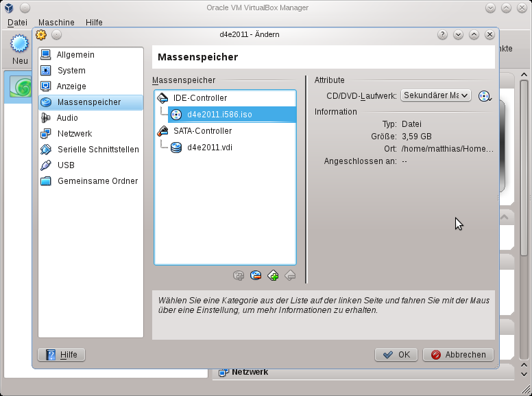Click the Hilfe button at dialog bottom-left

coord(62,355)
